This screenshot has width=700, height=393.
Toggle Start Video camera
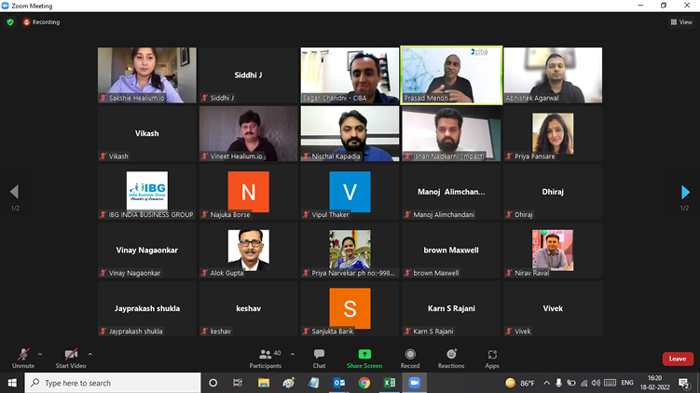coord(71,359)
